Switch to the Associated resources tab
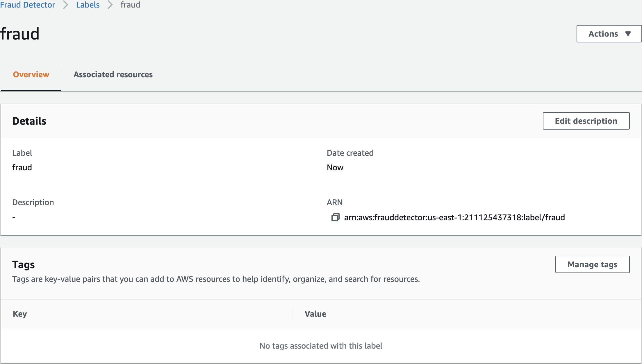 tap(113, 74)
